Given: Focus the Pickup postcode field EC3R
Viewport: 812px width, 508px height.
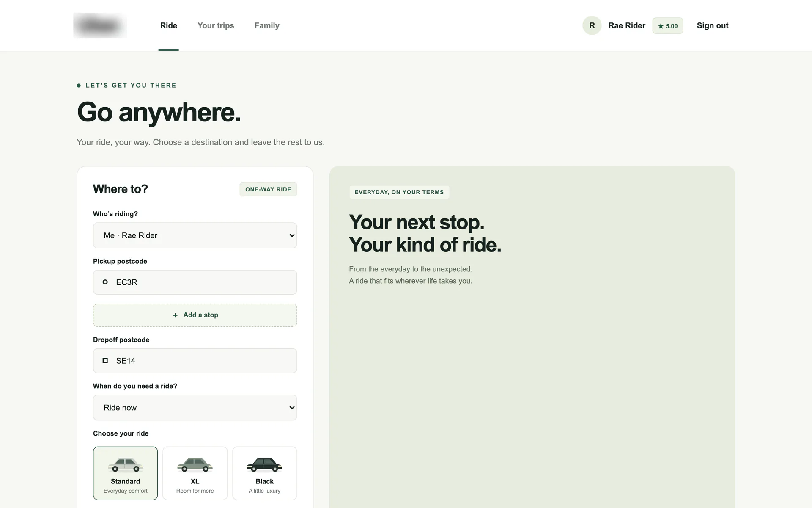Looking at the screenshot, I should coord(195,282).
